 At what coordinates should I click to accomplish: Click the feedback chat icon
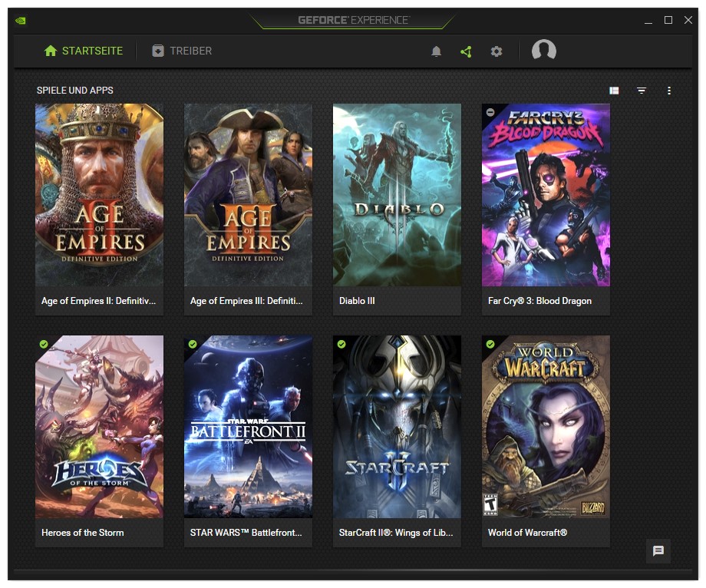658,550
